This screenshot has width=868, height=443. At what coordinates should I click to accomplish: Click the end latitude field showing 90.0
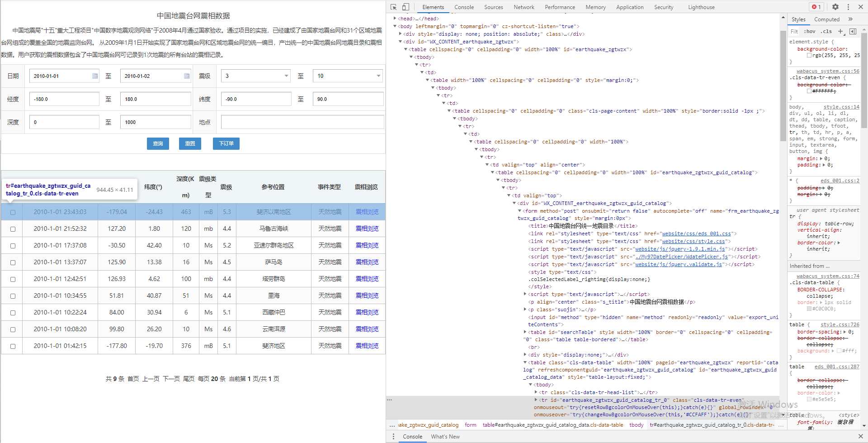[348, 99]
